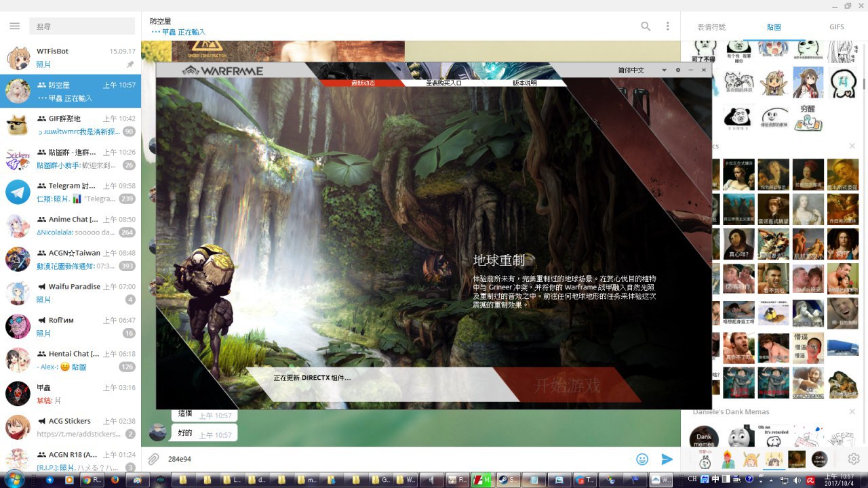Open Steam from the taskbar
The width and height of the screenshot is (868, 488).
(x=508, y=480)
